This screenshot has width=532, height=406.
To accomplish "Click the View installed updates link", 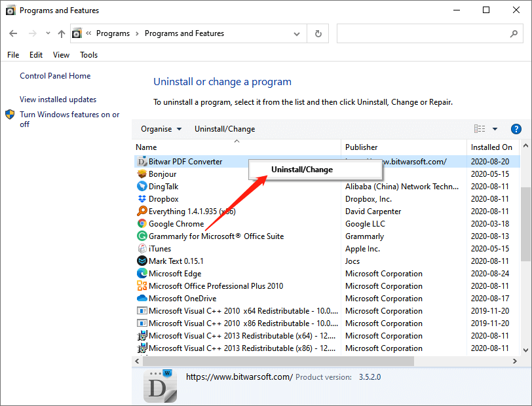I will (58, 99).
